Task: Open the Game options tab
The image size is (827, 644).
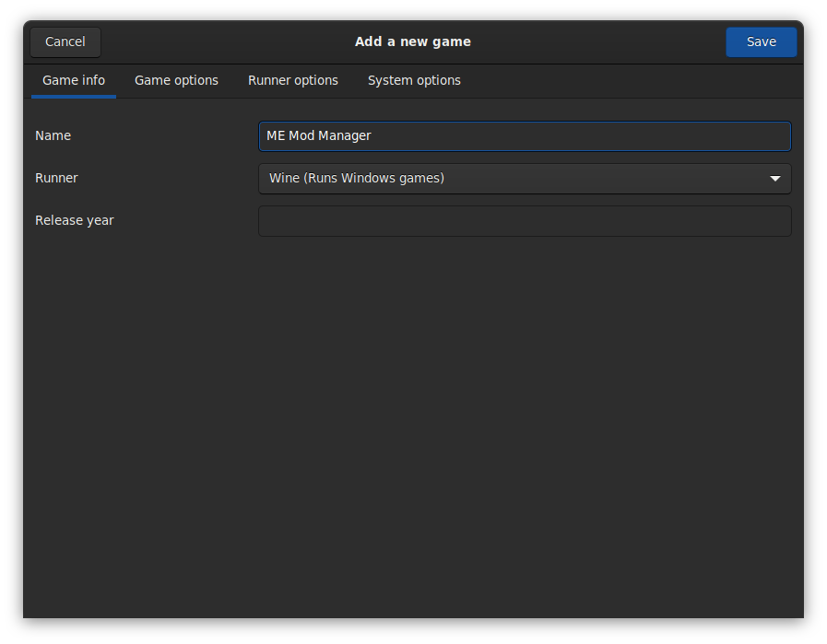Action: [176, 81]
